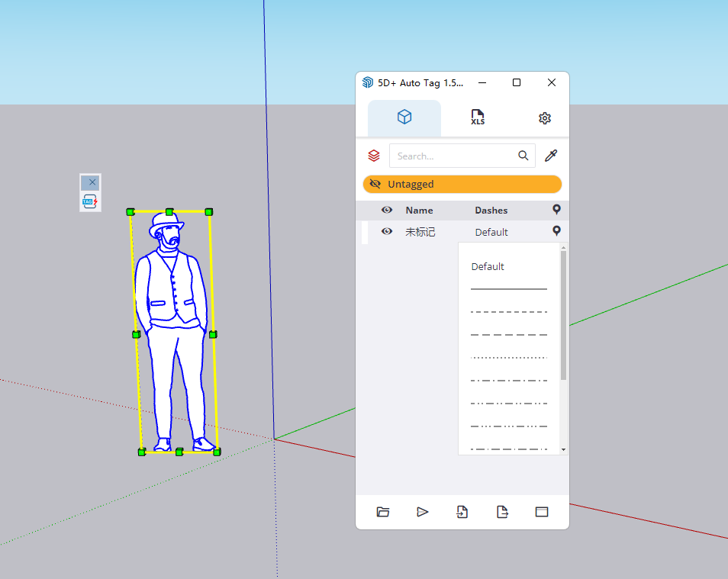Screen dimensions: 728x579
Task: Toggle the Untagged hidden filter pill
Action: (462, 184)
